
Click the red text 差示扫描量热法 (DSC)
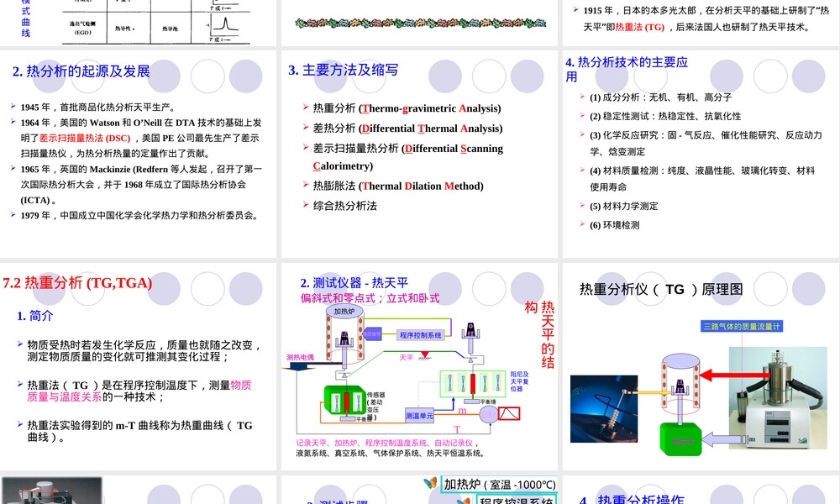pyautogui.click(x=85, y=139)
